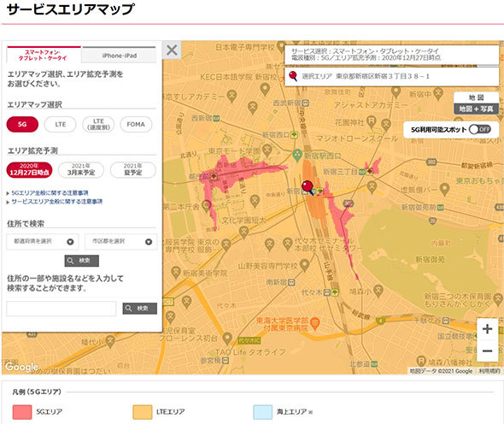Click the 新宿西口 station icon
The height and width of the screenshot is (424, 504).
(294, 135)
